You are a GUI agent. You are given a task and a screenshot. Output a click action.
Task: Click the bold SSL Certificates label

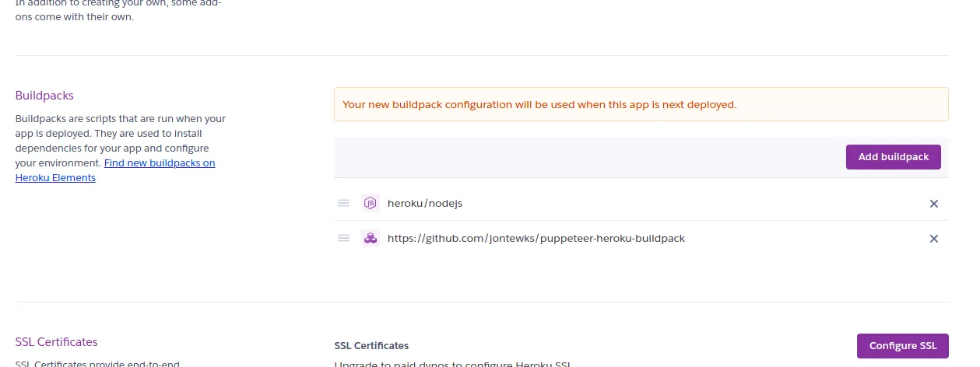point(371,345)
